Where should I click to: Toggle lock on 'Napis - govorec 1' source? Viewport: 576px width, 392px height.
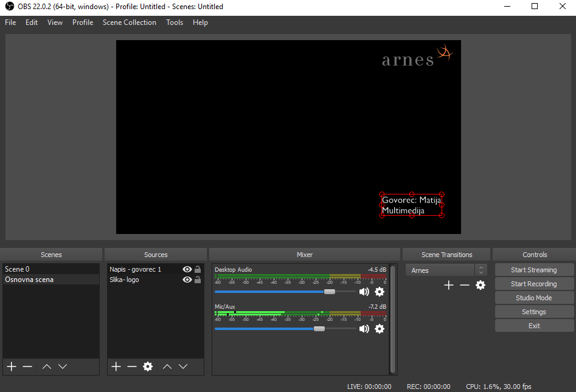[x=198, y=269]
